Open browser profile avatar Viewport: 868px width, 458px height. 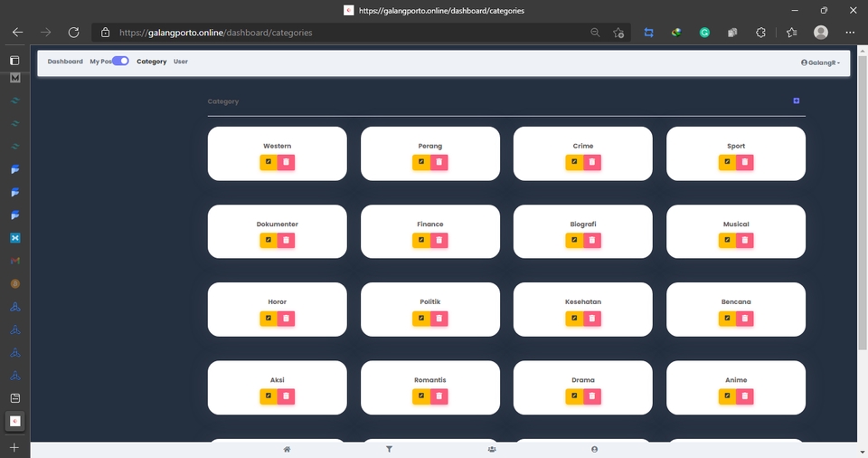point(821,33)
